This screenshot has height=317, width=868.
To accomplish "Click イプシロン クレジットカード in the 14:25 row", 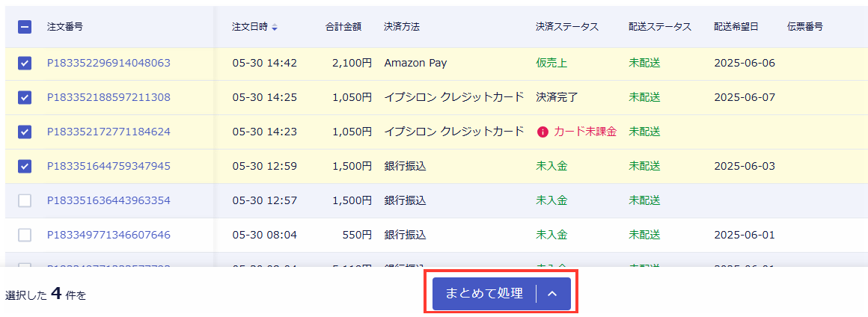I will [454, 97].
